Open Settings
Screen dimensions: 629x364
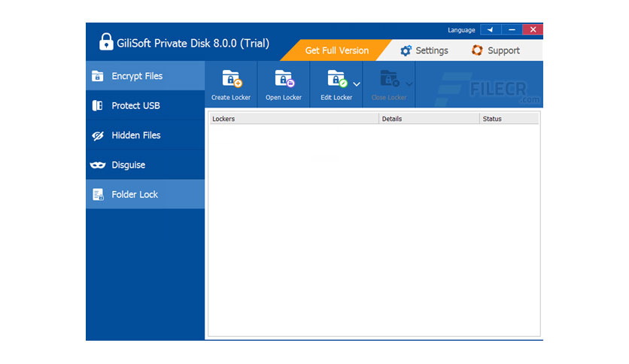[x=424, y=50]
